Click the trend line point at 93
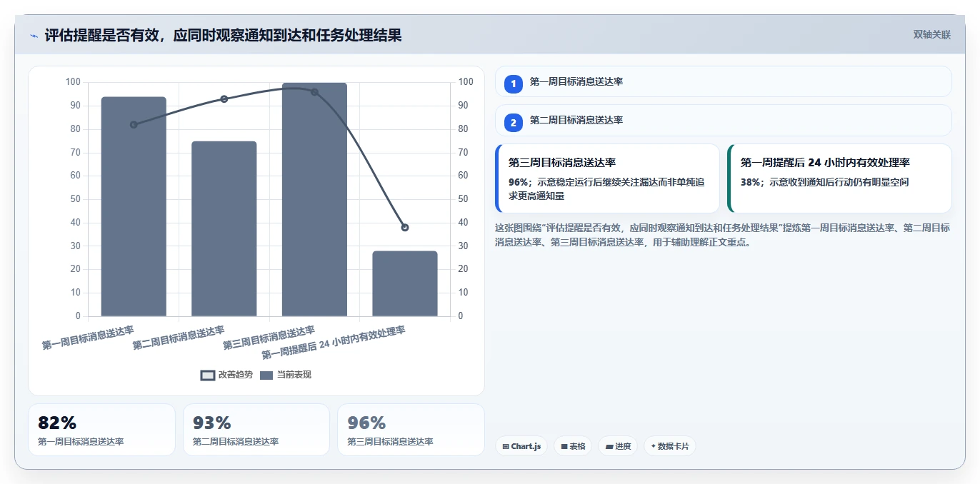This screenshot has height=484, width=980. click(x=224, y=99)
